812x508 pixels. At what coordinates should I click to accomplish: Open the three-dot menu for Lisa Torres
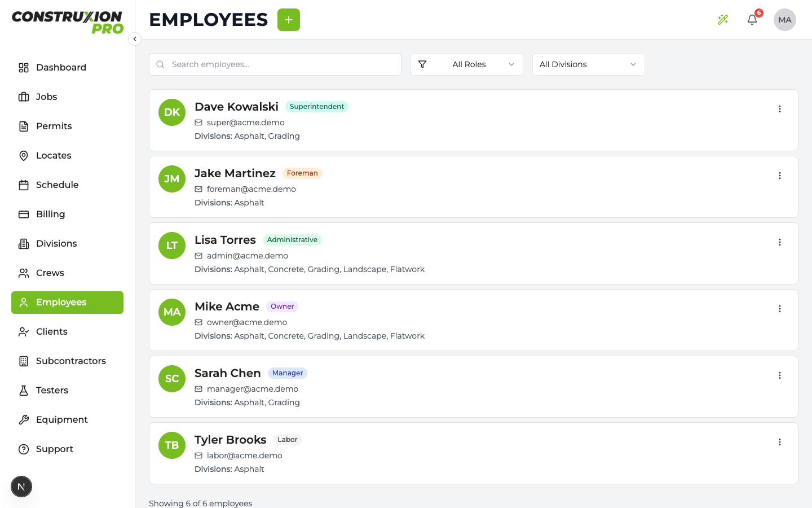[x=780, y=242]
